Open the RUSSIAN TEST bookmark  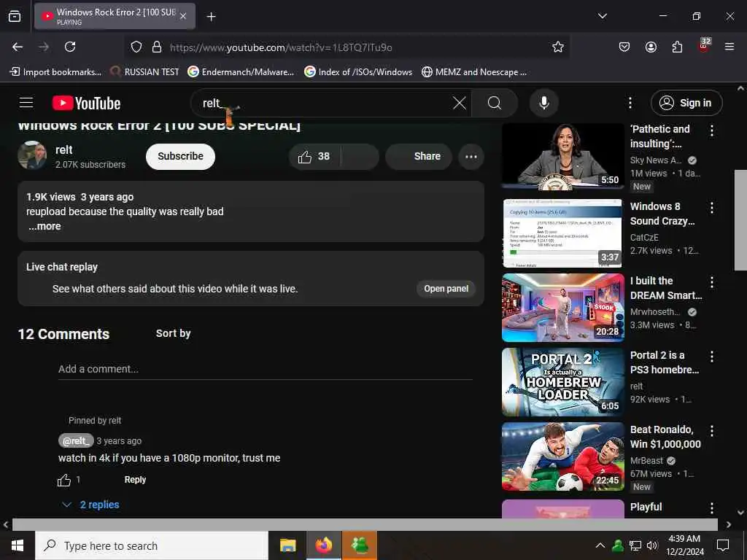coord(144,72)
